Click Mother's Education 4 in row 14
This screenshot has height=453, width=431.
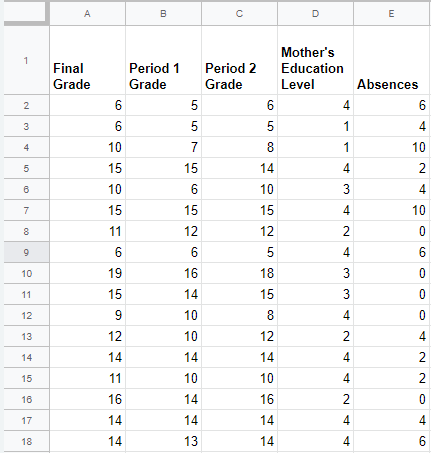click(x=315, y=357)
